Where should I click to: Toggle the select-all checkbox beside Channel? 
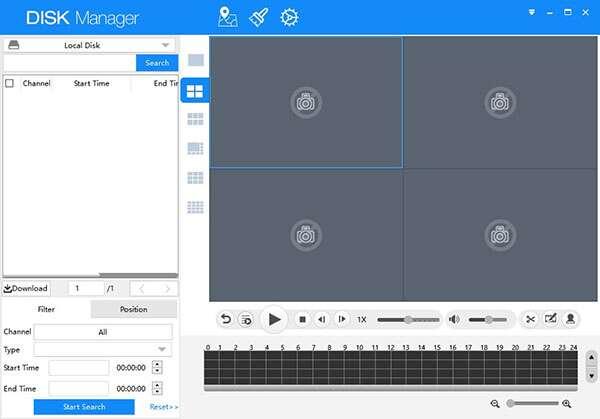(x=10, y=84)
